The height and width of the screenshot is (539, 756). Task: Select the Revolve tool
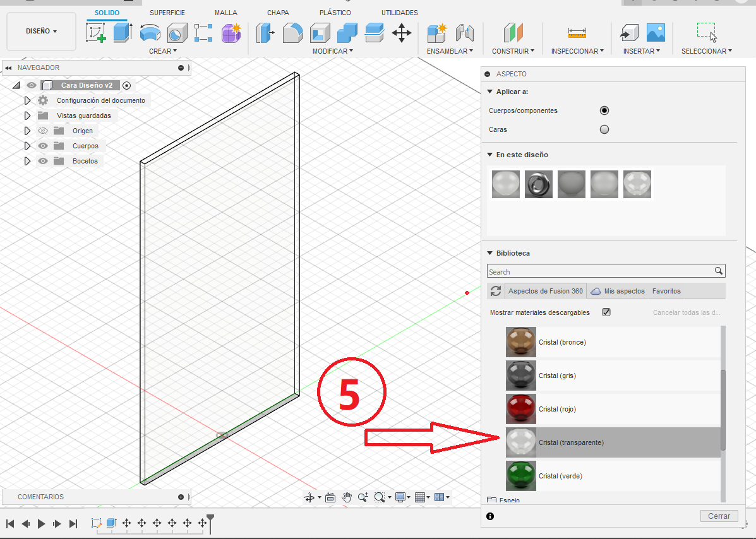click(150, 33)
